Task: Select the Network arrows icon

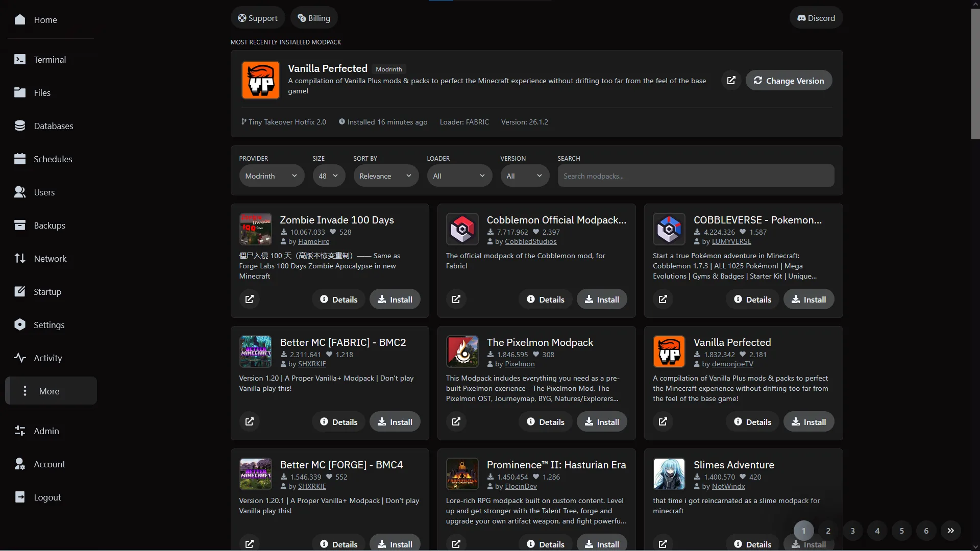Action: [20, 258]
